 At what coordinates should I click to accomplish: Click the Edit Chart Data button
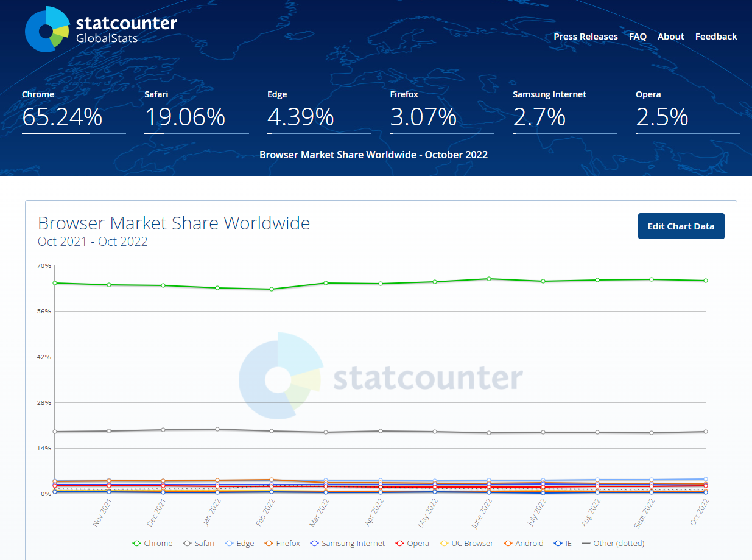681,226
